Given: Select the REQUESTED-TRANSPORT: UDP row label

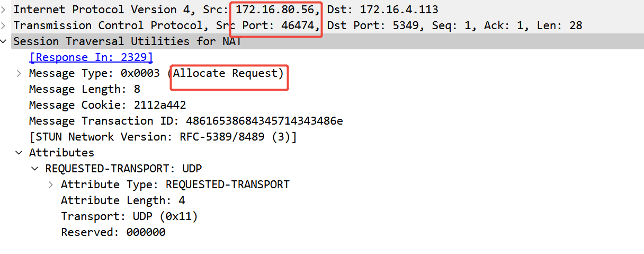Looking at the screenshot, I should [x=123, y=169].
